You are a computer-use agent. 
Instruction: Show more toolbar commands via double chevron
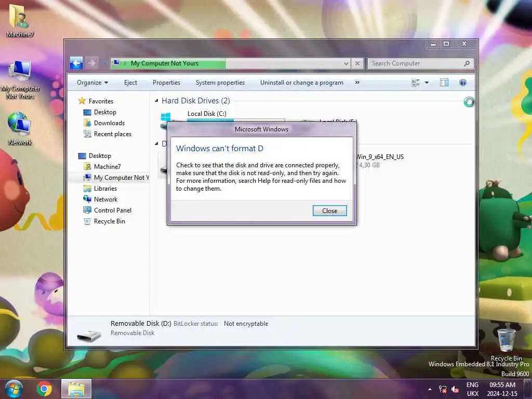pos(357,83)
